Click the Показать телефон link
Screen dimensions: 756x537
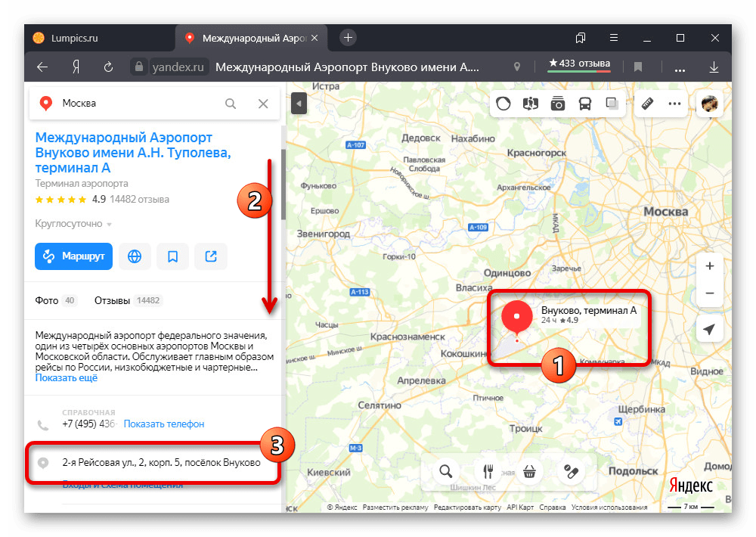(163, 424)
